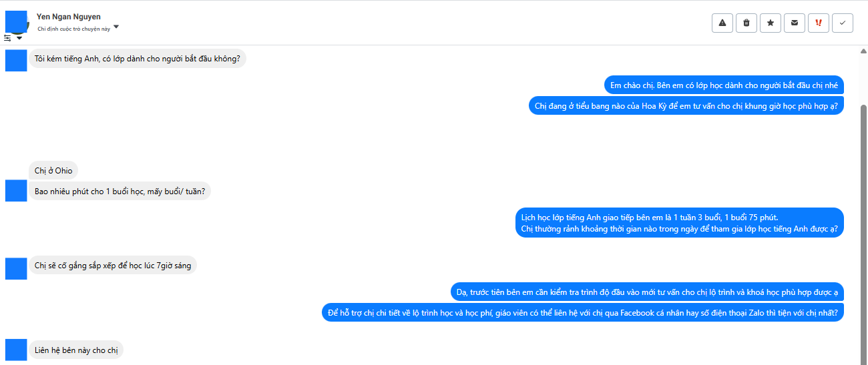The height and width of the screenshot is (365, 868).
Task: Click the 'Chị ở Ohio' message bubble
Action: (53, 171)
